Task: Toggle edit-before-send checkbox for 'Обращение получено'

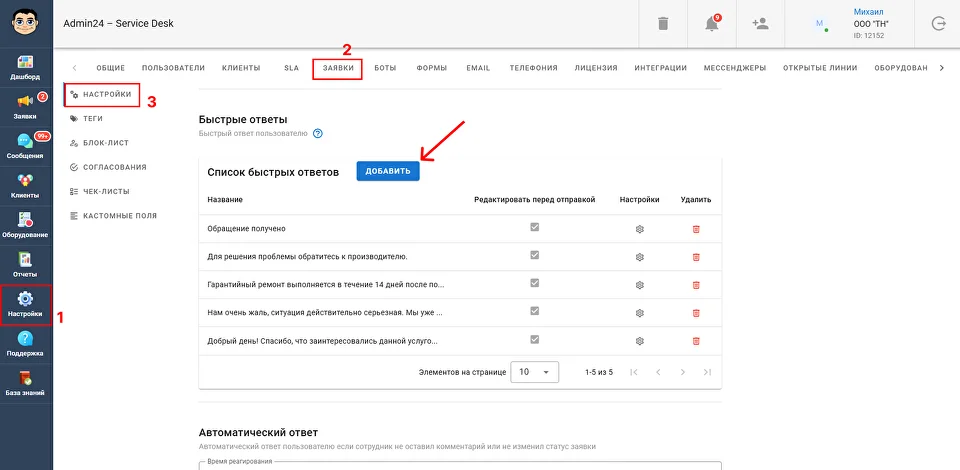Action: pyautogui.click(x=535, y=228)
